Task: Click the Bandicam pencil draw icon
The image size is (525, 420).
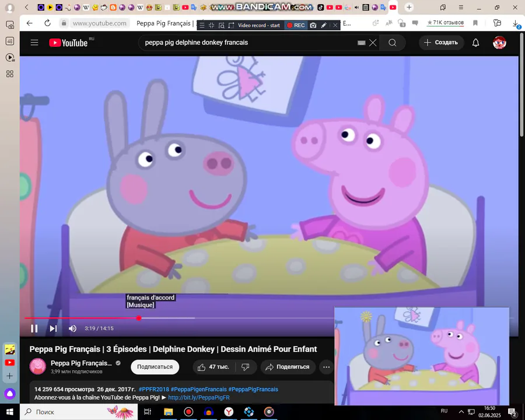Action: 323,25
